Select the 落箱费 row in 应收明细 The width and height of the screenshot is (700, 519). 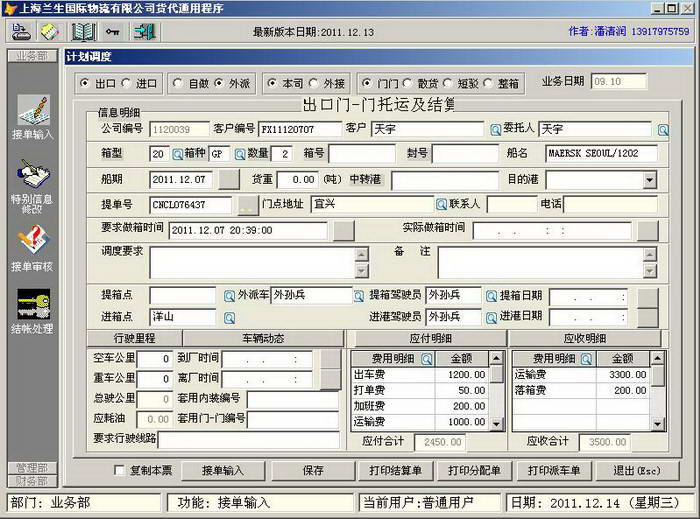[581, 390]
